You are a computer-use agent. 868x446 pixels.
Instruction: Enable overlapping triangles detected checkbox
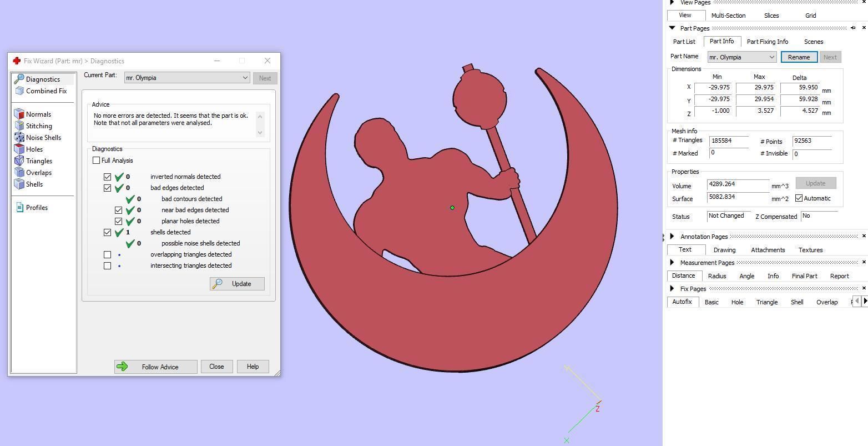(x=108, y=254)
